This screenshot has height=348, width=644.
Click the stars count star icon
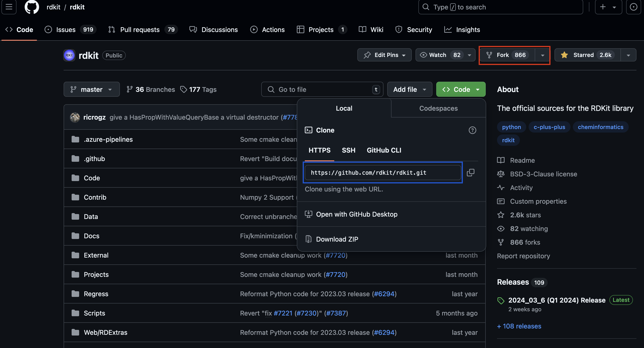pyautogui.click(x=501, y=215)
